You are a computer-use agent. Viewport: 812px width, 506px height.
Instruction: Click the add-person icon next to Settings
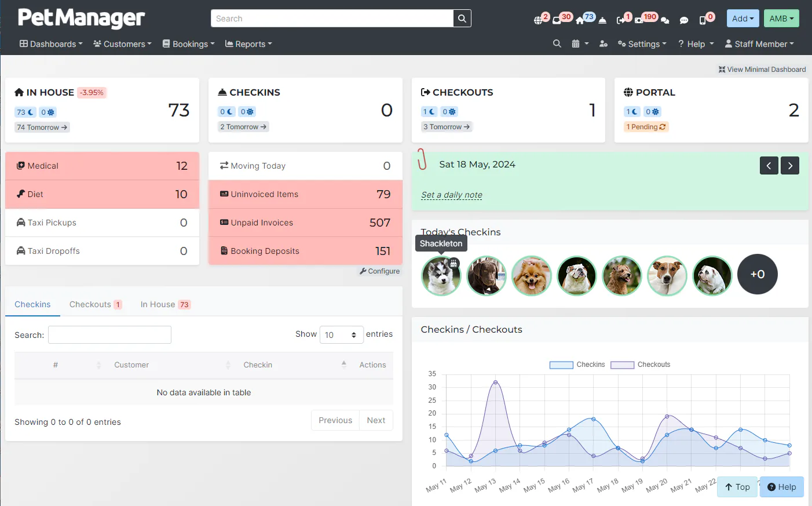[x=603, y=44]
